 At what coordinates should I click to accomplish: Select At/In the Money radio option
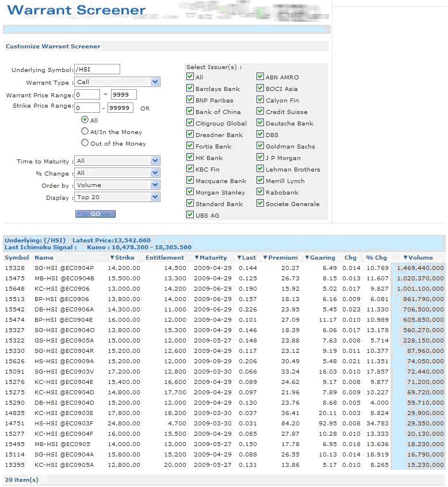(x=85, y=131)
